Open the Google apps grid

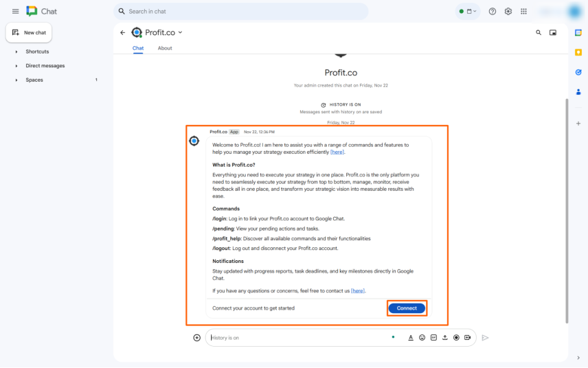(x=524, y=11)
